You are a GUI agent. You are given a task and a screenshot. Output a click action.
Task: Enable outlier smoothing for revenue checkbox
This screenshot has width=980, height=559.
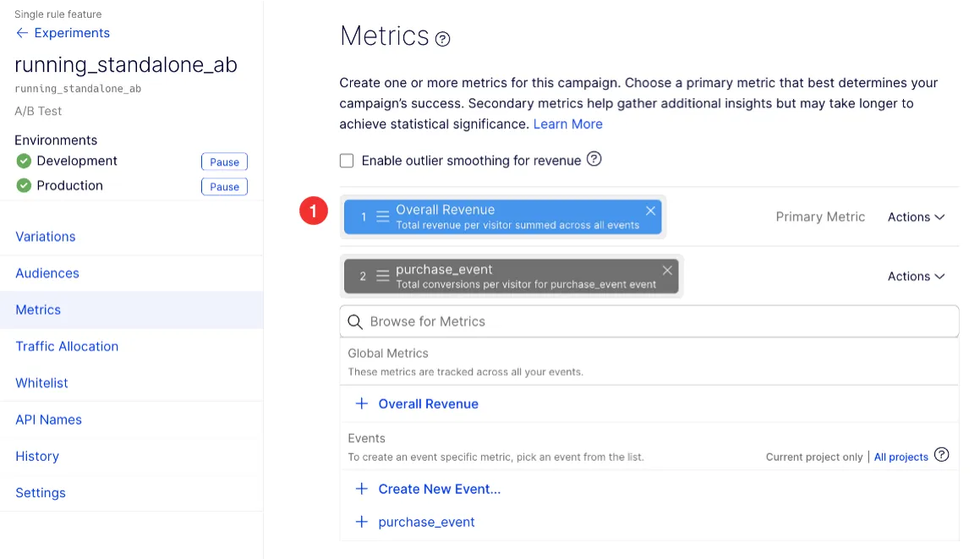pyautogui.click(x=347, y=161)
